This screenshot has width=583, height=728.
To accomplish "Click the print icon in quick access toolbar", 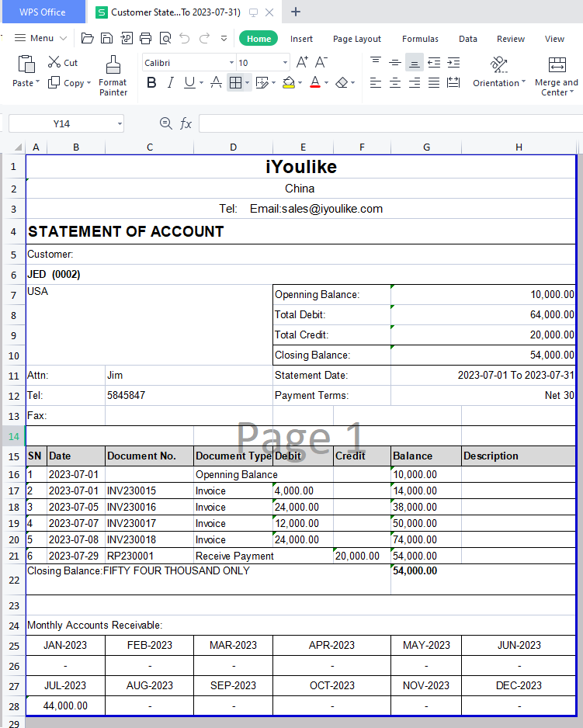I will click(146, 38).
